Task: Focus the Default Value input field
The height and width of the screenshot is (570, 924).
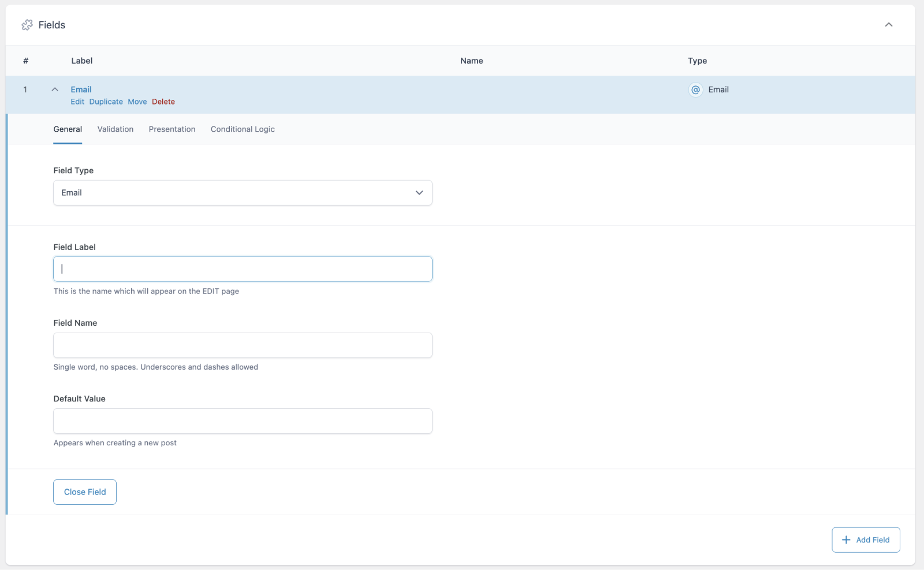Action: tap(242, 421)
